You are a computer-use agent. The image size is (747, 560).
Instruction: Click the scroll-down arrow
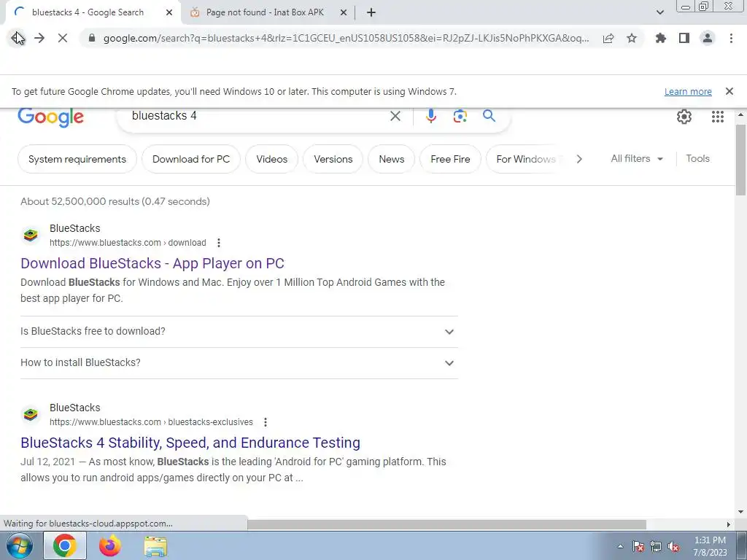(x=740, y=513)
